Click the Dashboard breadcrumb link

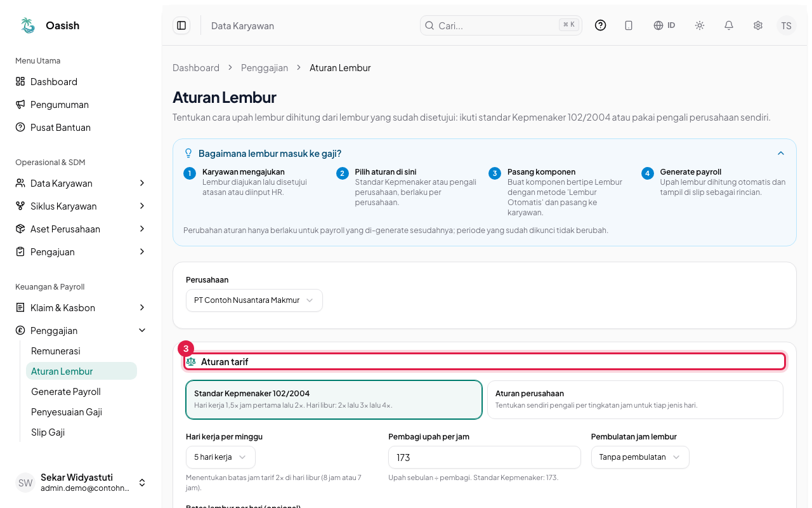[x=196, y=67]
